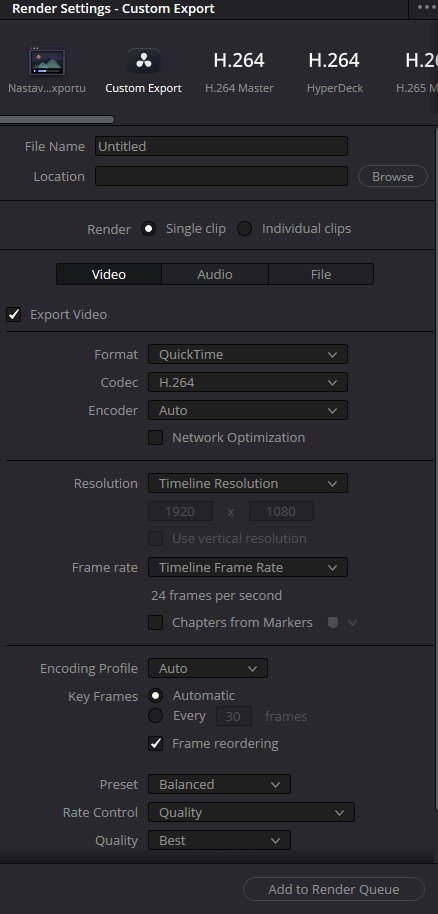
Task: Open the Codec dropdown showing H.264
Action: click(x=248, y=382)
